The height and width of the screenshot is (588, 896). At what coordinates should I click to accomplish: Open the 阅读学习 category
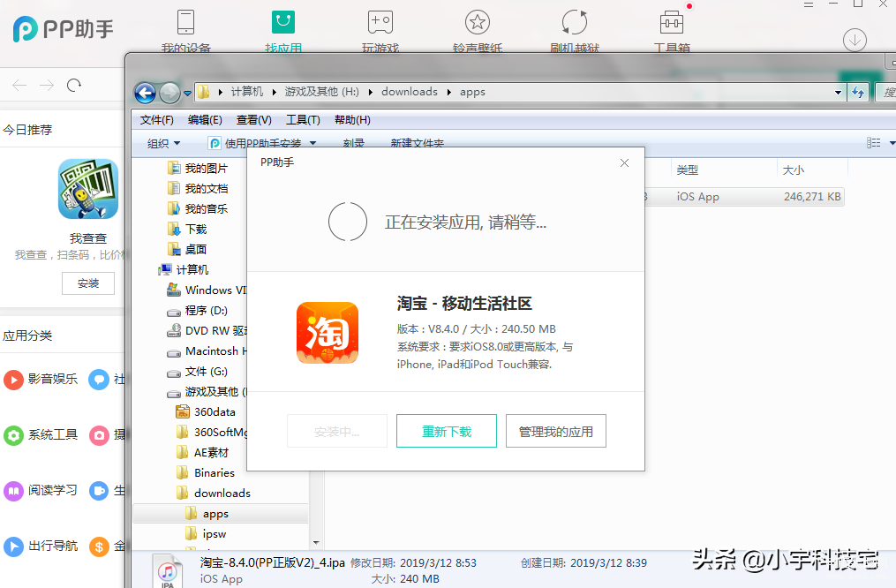[41, 490]
